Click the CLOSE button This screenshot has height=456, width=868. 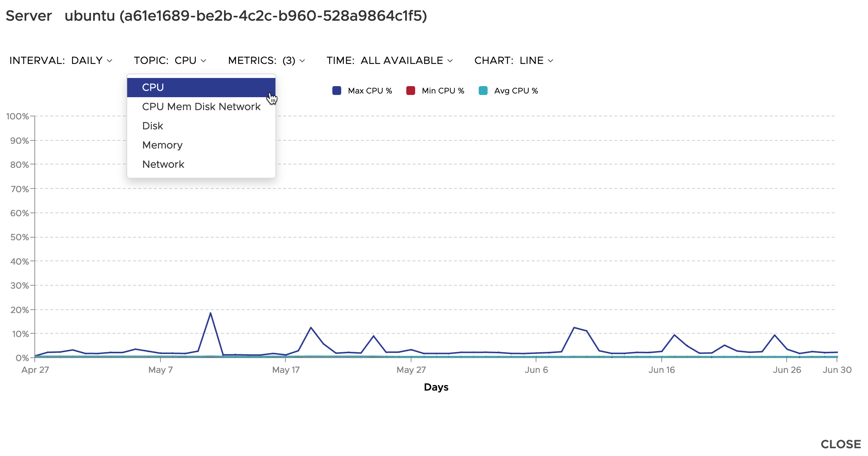click(841, 444)
